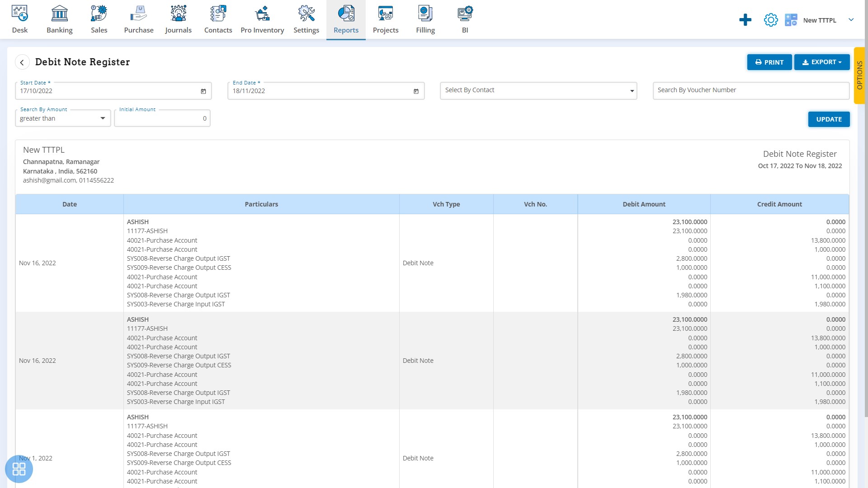Click the add new item plus icon
The image size is (868, 488).
pyautogui.click(x=745, y=20)
